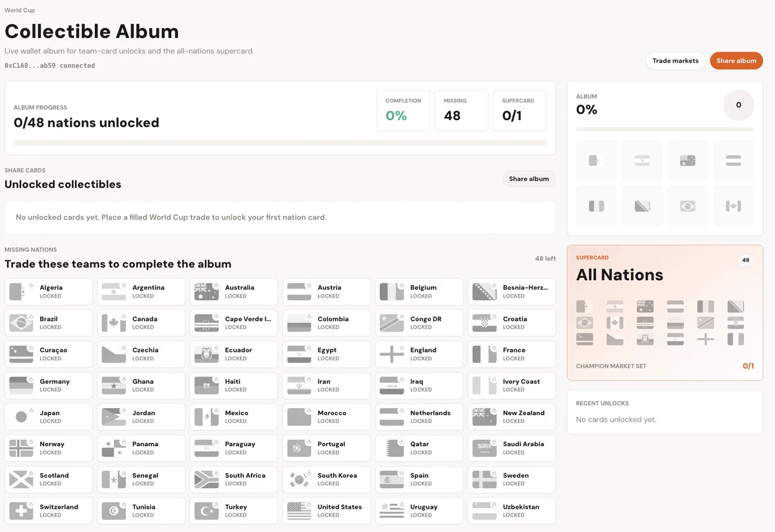Open the Netherlands card name
This screenshot has height=532, width=775.
click(430, 413)
